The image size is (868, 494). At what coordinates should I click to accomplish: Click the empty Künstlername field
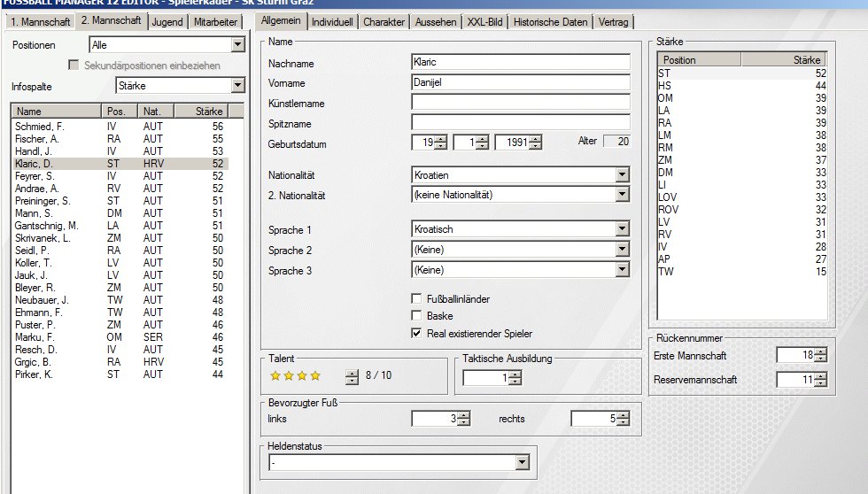point(521,103)
